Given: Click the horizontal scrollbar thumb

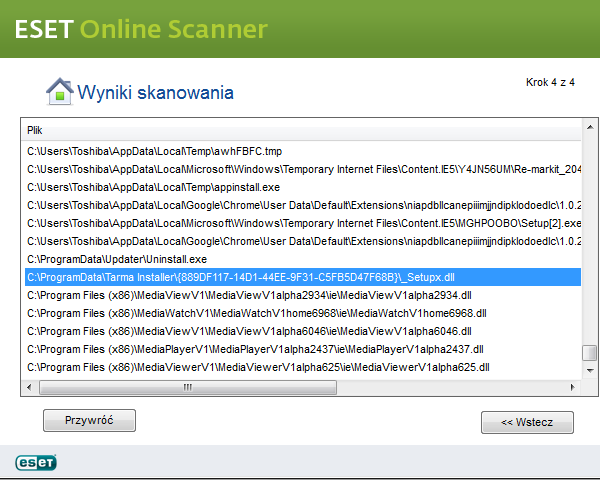Looking at the screenshot, I should [188, 387].
